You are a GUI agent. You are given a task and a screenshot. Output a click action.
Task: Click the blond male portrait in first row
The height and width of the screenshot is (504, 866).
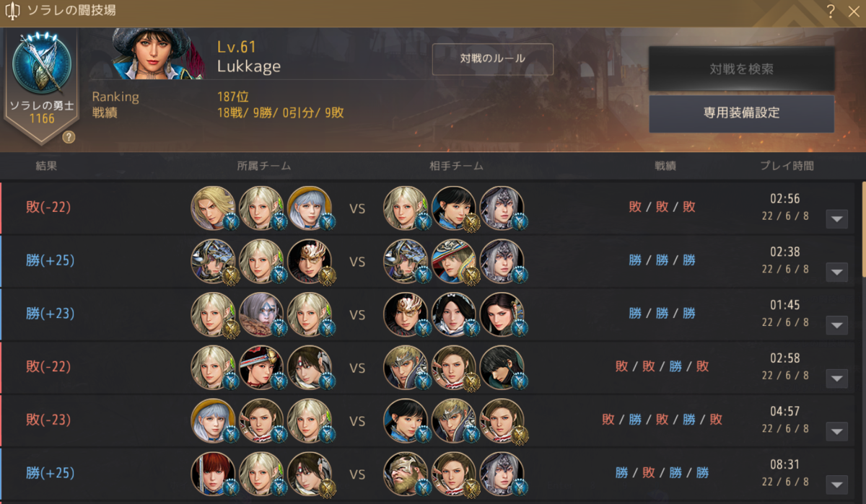click(x=213, y=208)
